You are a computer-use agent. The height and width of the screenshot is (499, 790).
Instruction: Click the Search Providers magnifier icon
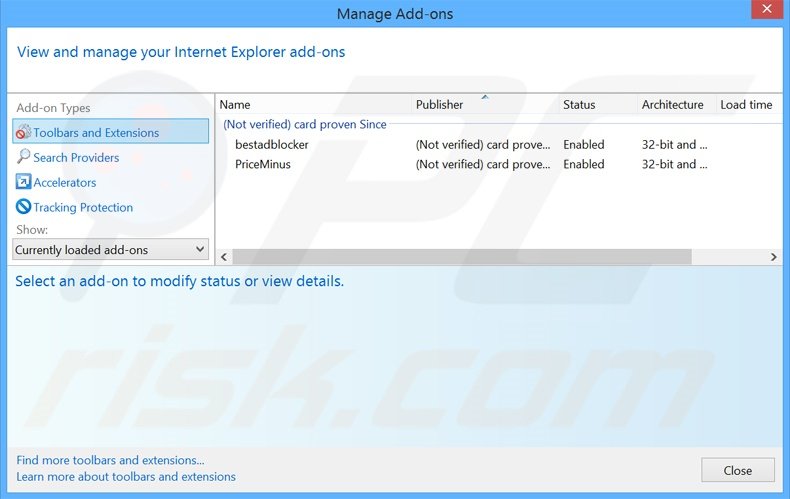(23, 157)
